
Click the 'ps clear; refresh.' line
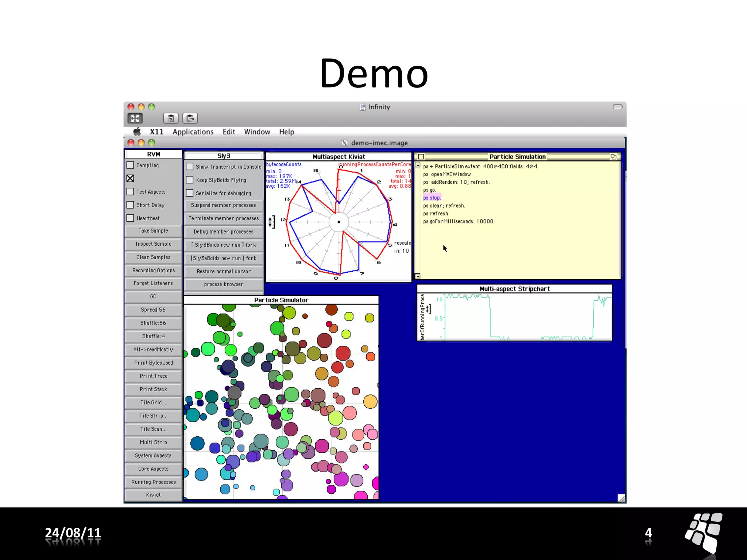click(x=444, y=206)
